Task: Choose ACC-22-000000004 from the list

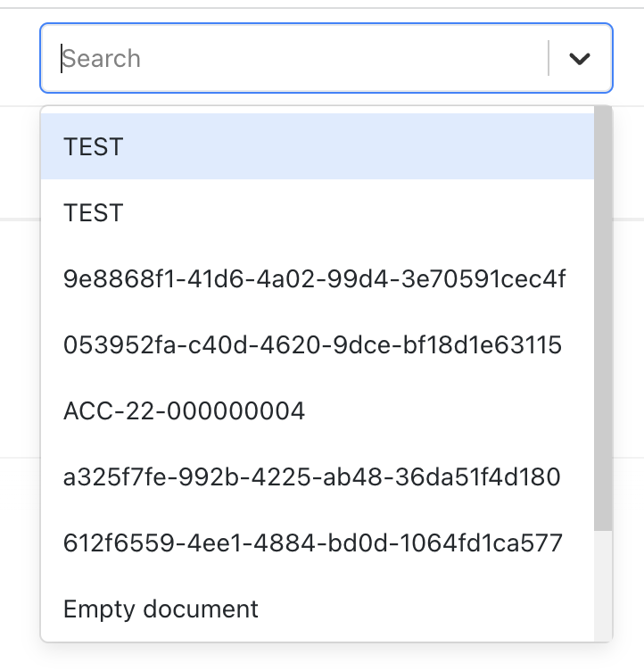Action: [x=185, y=411]
